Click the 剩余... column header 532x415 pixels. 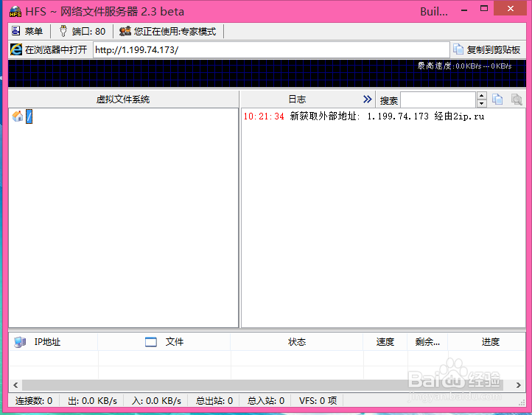(427, 342)
